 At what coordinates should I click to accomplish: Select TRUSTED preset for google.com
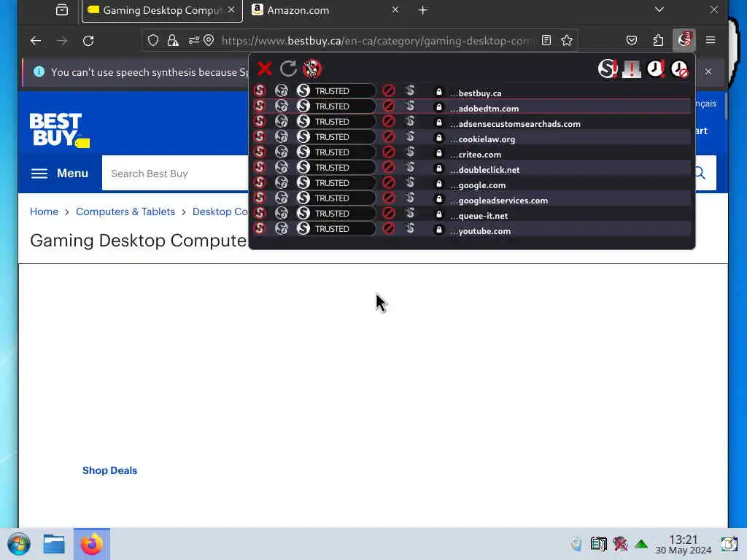point(335,182)
